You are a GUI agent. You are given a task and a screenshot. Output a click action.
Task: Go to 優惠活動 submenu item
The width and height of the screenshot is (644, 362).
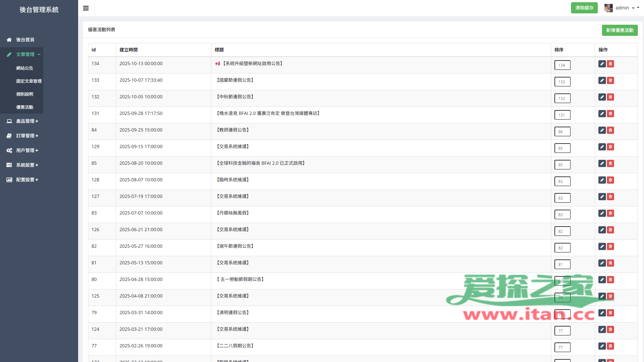pos(25,107)
